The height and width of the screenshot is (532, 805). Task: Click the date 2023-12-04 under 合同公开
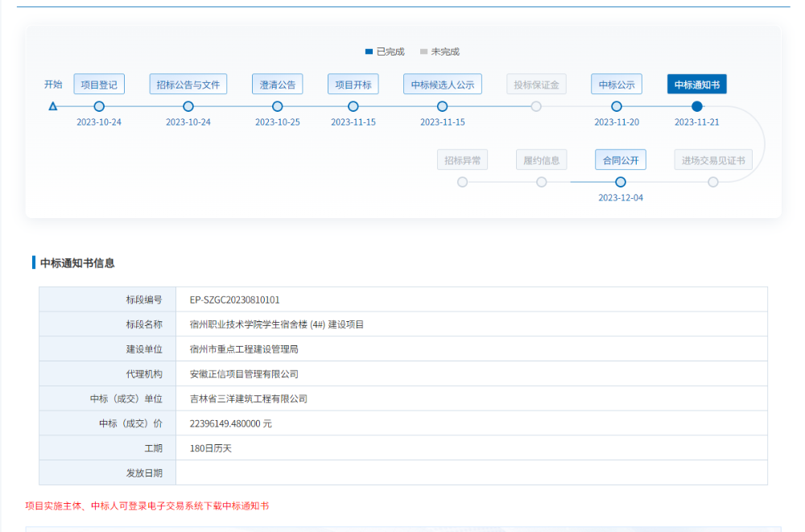(x=621, y=198)
